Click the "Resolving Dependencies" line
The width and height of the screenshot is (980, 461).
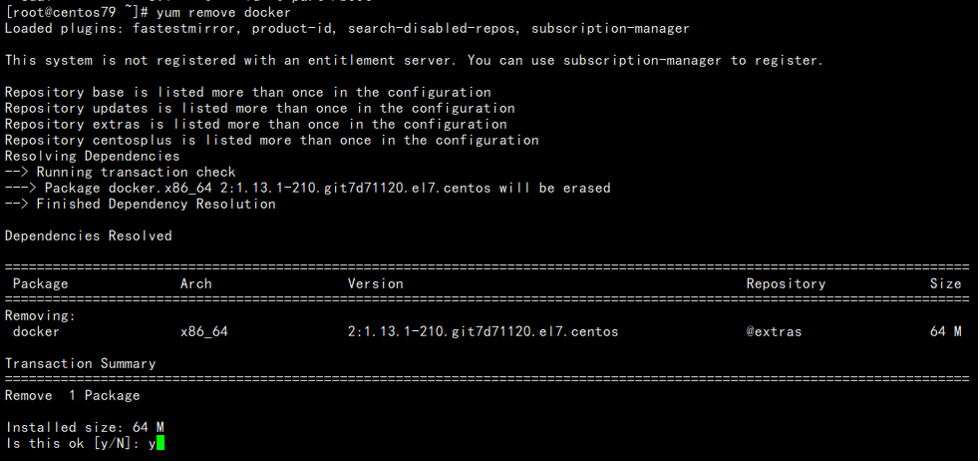(92, 156)
